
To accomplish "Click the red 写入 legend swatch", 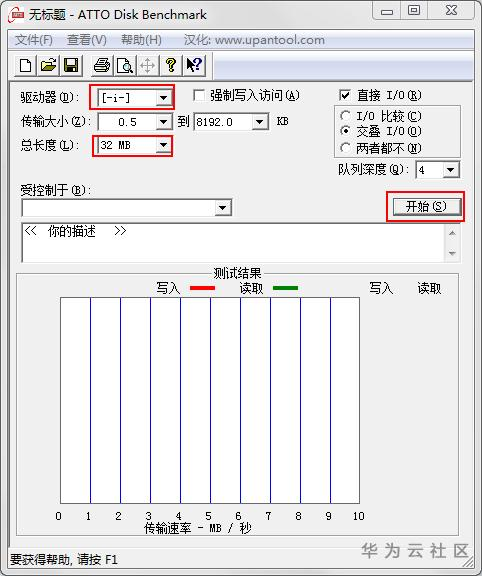I will [x=202, y=288].
